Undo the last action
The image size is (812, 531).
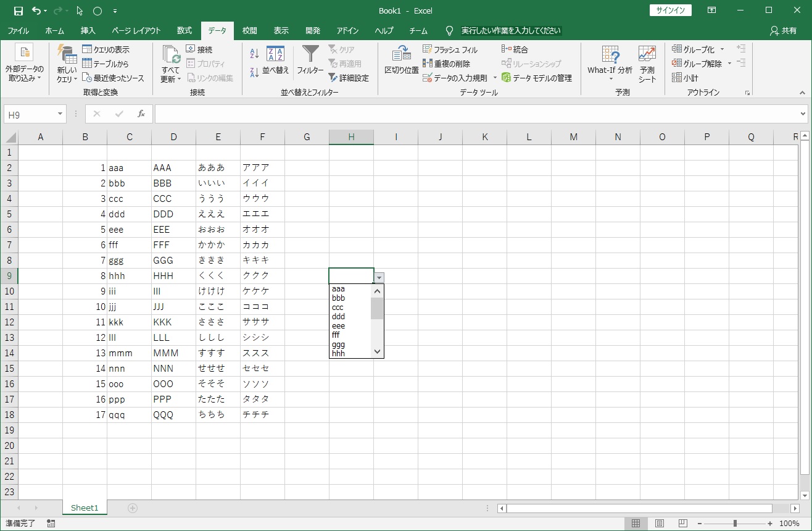(x=36, y=11)
